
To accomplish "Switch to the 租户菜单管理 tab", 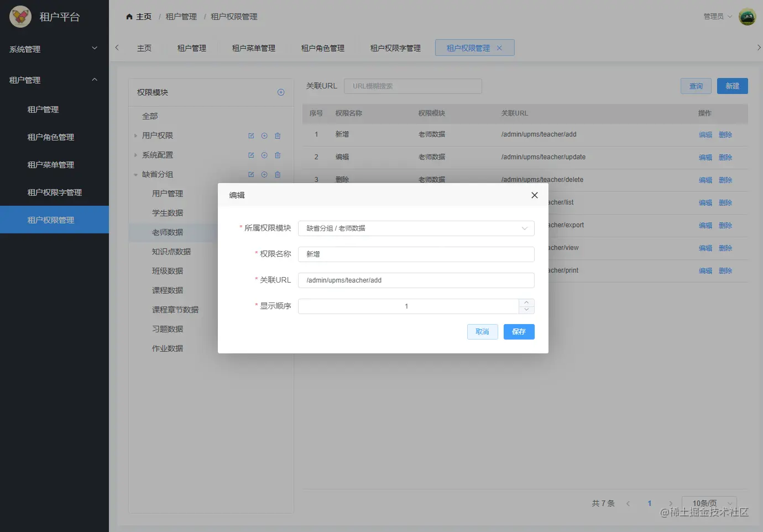I will click(254, 48).
